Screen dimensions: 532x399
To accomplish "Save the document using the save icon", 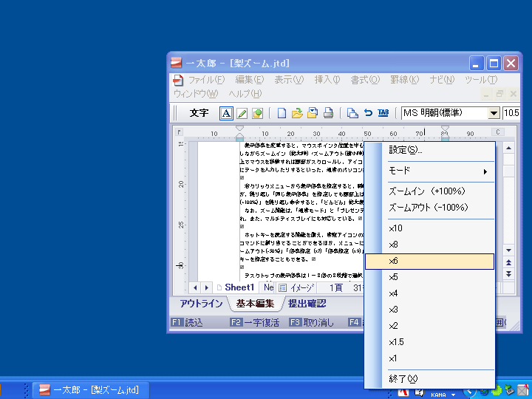I will tap(313, 113).
